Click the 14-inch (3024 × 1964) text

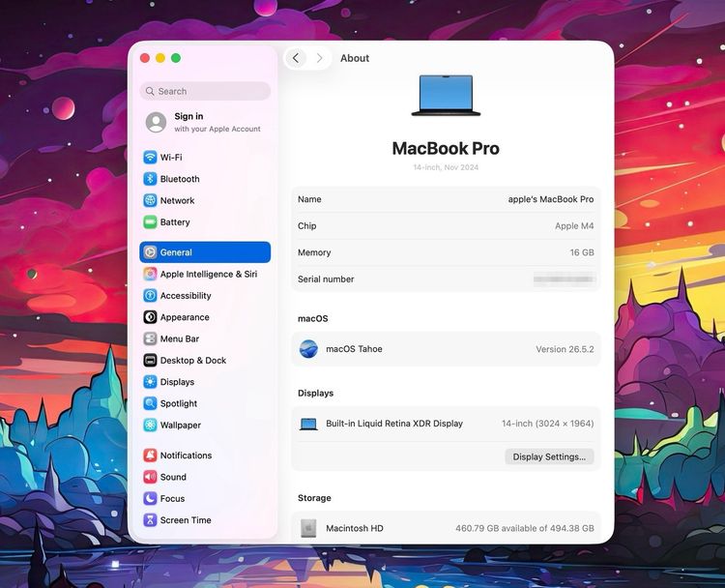548,424
